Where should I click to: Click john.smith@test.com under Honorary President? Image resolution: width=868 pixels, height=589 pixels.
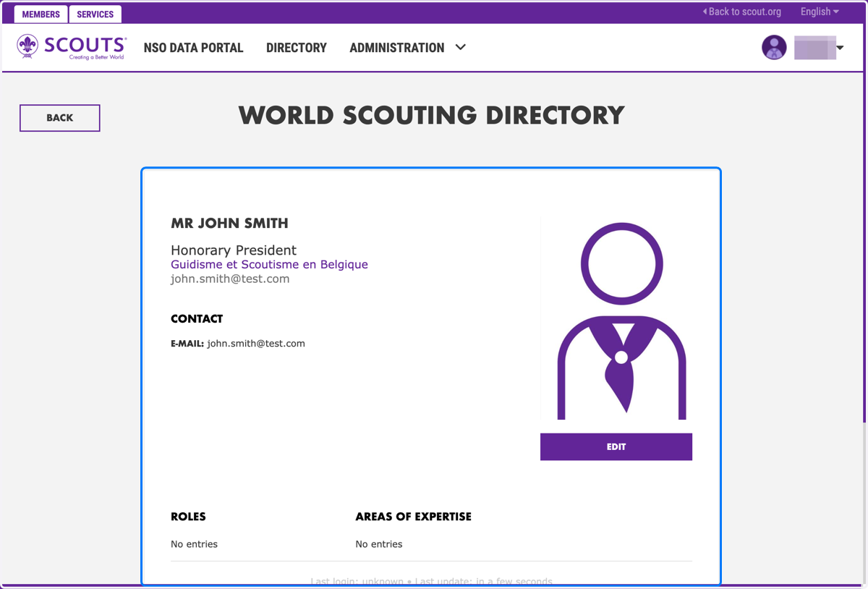(230, 279)
